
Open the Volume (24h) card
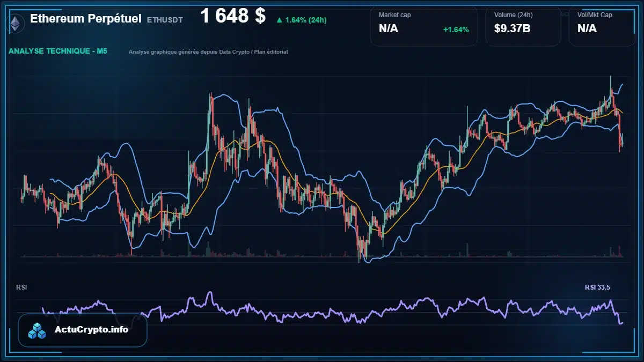[x=523, y=26]
